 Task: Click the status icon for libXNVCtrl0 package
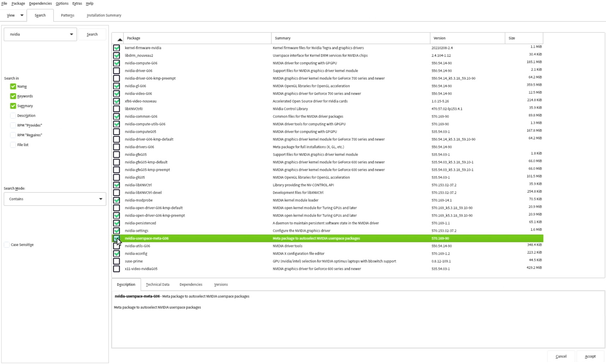click(x=117, y=109)
